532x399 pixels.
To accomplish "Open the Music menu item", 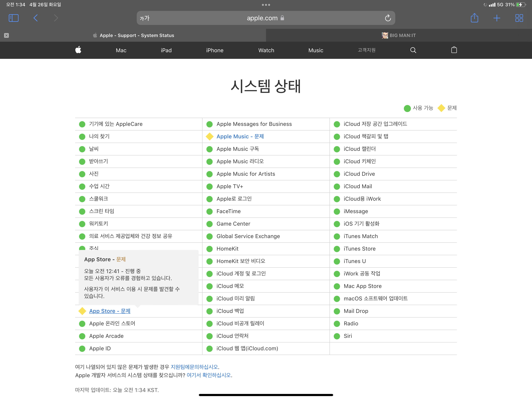I will click(316, 50).
